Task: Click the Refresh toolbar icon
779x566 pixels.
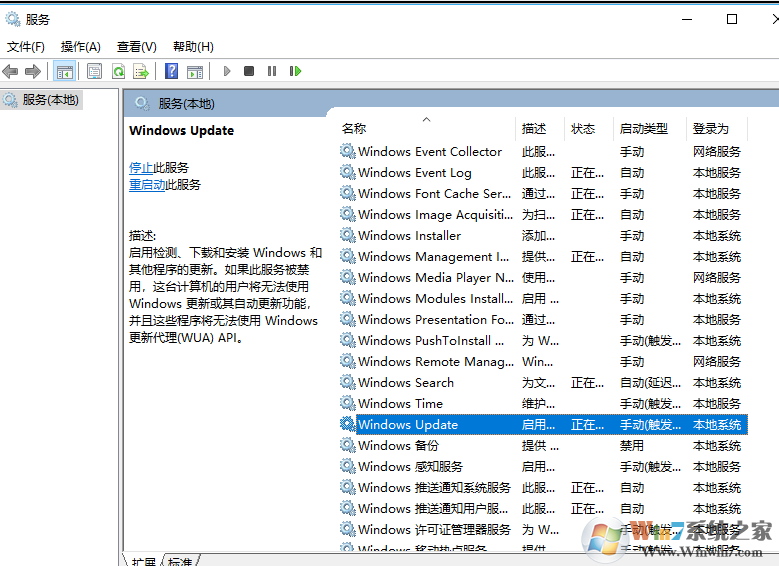Action: click(x=118, y=72)
